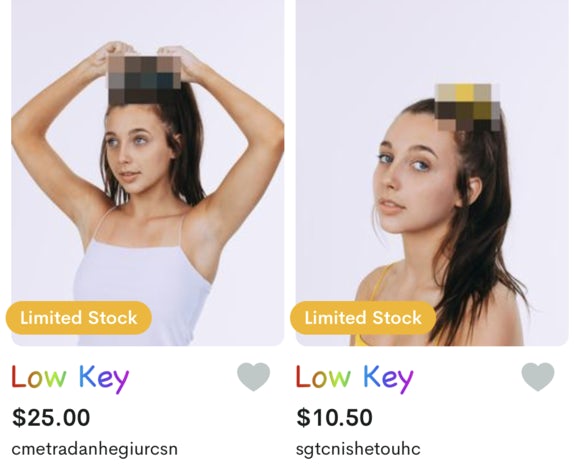Open seller sgtcnishetouhc

pos(358,449)
